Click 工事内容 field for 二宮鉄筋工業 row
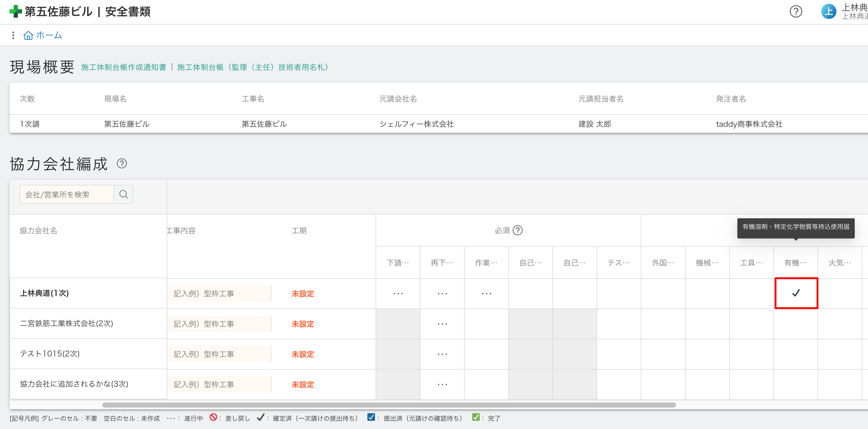 click(x=219, y=324)
